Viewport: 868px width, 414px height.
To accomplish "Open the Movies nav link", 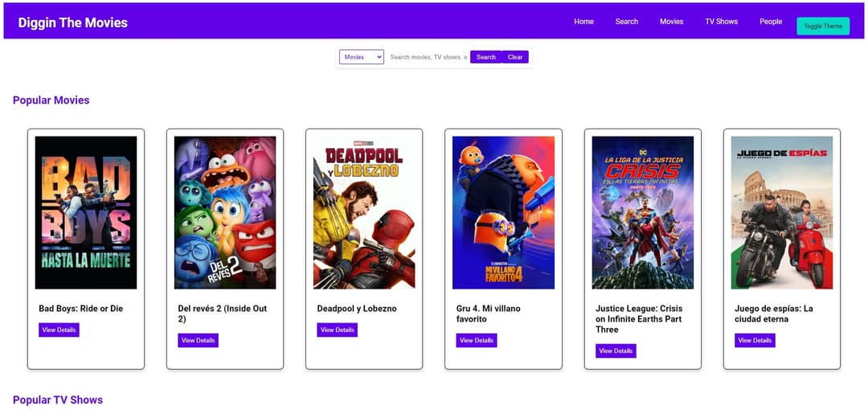I will coord(671,22).
